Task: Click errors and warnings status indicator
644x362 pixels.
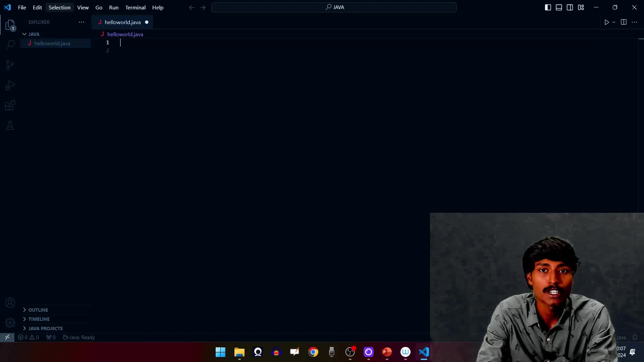Action: 29,338
